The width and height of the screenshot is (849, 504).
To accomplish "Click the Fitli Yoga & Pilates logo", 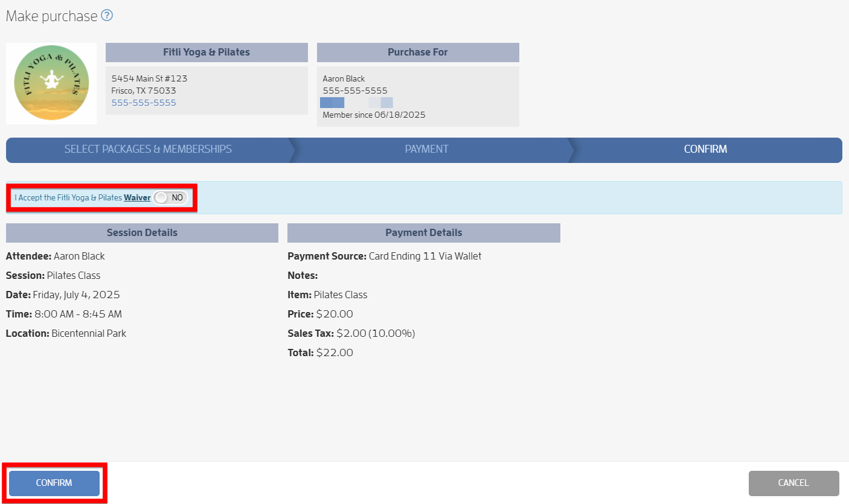I will click(x=51, y=83).
